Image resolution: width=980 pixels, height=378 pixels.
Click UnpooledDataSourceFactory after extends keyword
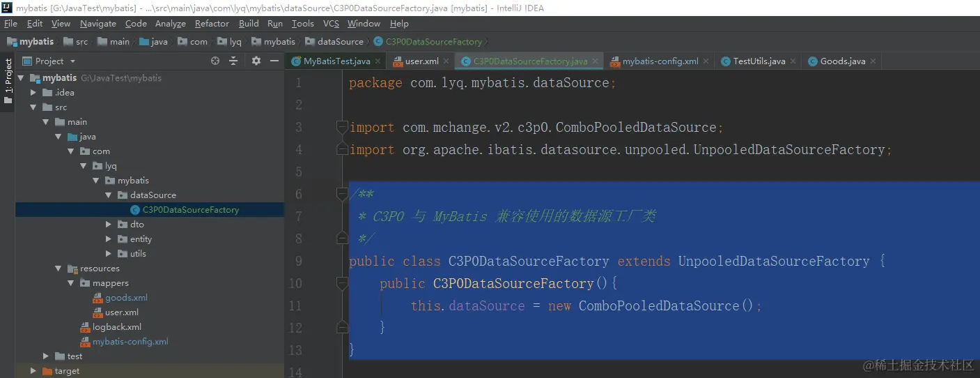pyautogui.click(x=774, y=261)
